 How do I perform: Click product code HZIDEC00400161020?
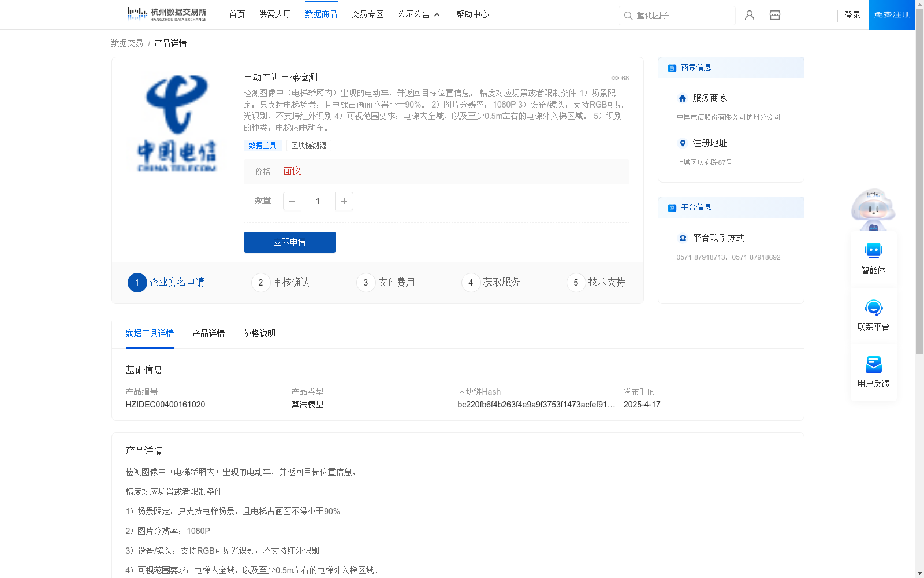(165, 405)
